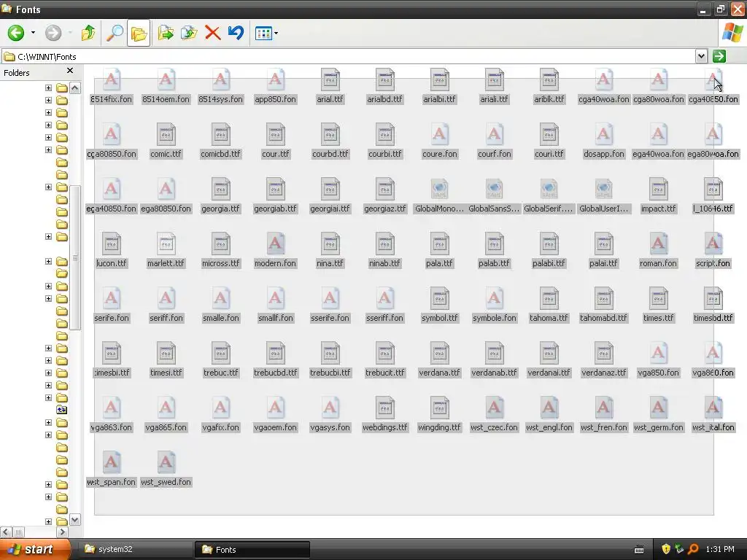Select the trebuc.ttf font file
Screen dimensions: 747x560
(220, 360)
